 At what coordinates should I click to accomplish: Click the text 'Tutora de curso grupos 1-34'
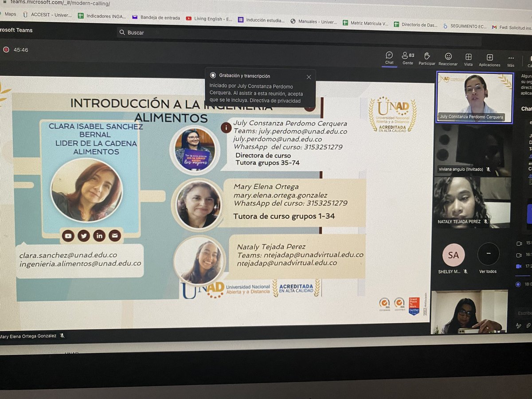(284, 216)
